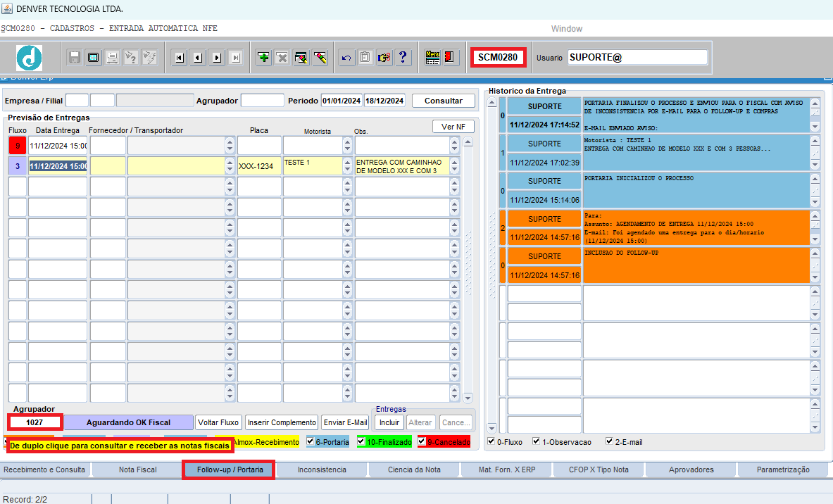This screenshot has width=833, height=504.
Task: Click the top Agrupador filter field
Action: pyautogui.click(x=263, y=101)
